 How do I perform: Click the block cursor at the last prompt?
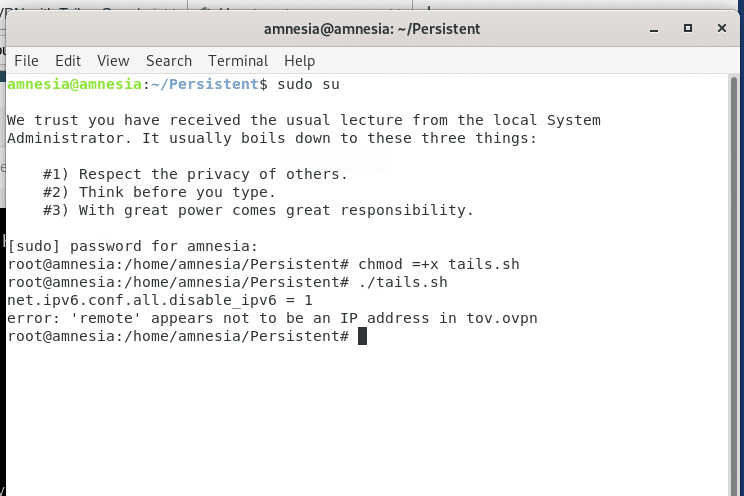click(x=362, y=336)
